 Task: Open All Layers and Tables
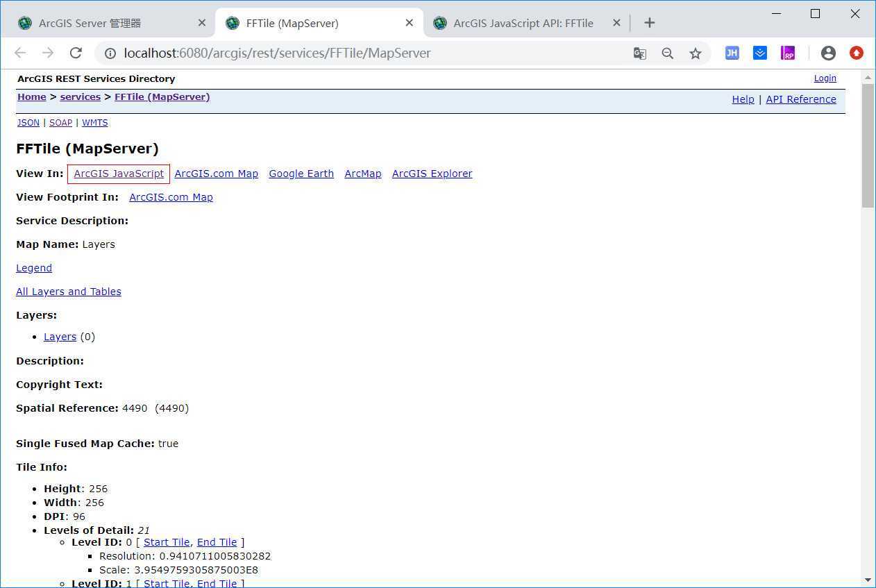(x=69, y=292)
